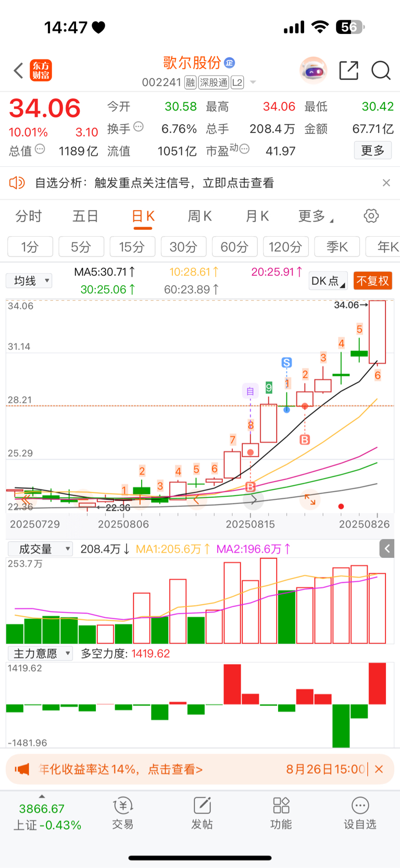Tap the B marker beneath candle 2
This screenshot has width=400, height=868.
point(305,440)
